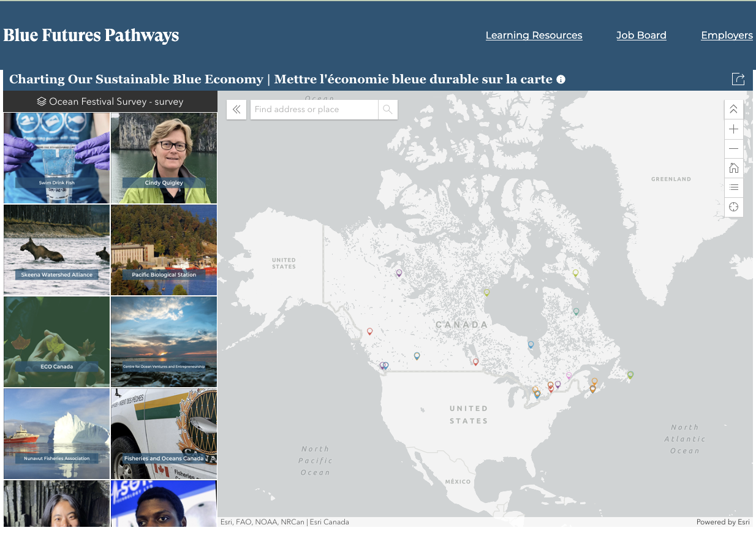The height and width of the screenshot is (533, 756).
Task: Click the Esri, FAO, NOAA, NRCan attribution text
Action: click(x=285, y=522)
